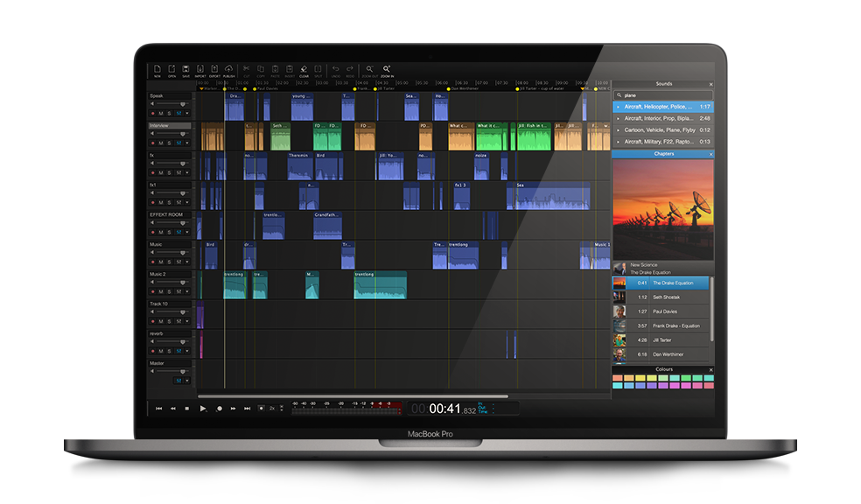Click the Zoom In magnifier icon
Viewport: 861px width, 504px height.
(386, 69)
